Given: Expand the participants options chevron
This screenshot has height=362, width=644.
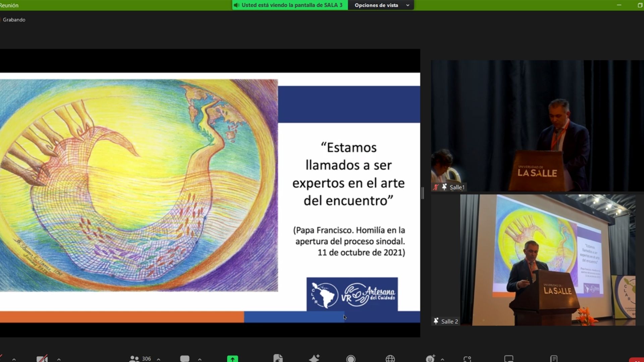Looking at the screenshot, I should (x=158, y=359).
